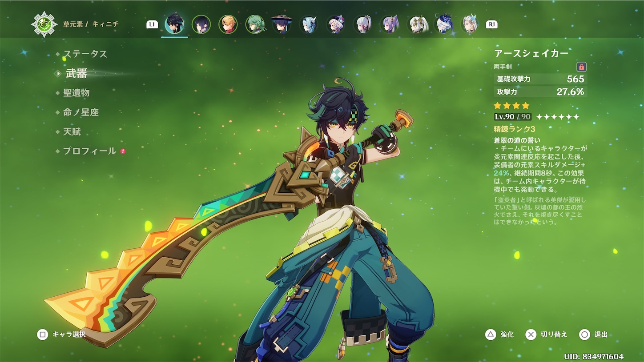
Task: Select the 武器 menu entry
Action: pos(76,74)
